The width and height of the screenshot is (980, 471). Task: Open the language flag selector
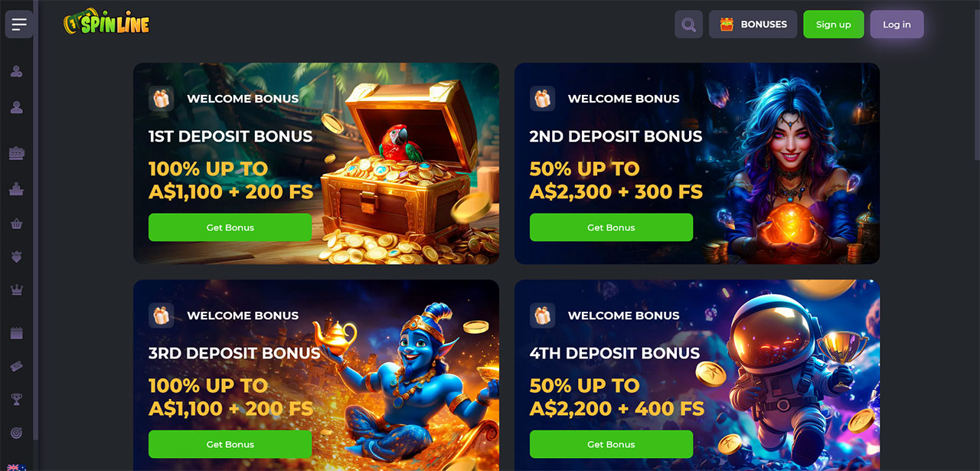[x=15, y=467]
